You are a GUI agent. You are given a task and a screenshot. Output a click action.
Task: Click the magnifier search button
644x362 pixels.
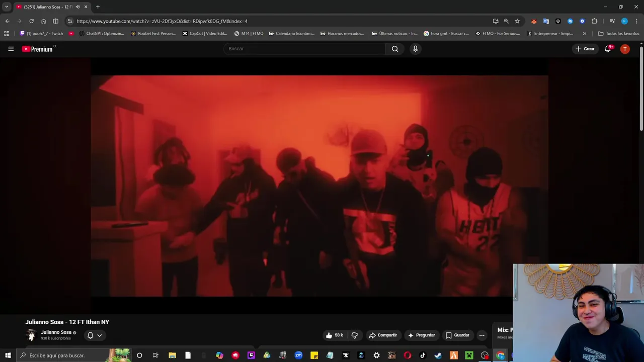(x=395, y=49)
